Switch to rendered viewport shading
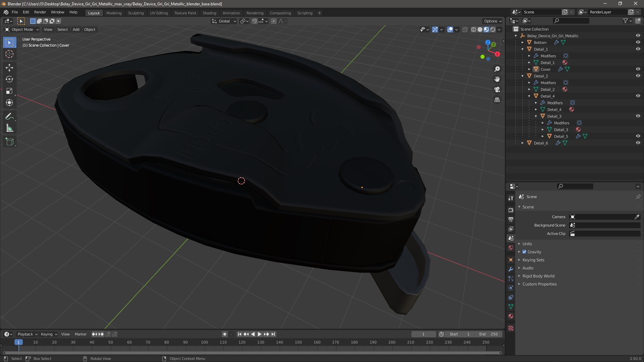Image resolution: width=644 pixels, height=362 pixels. (493, 29)
